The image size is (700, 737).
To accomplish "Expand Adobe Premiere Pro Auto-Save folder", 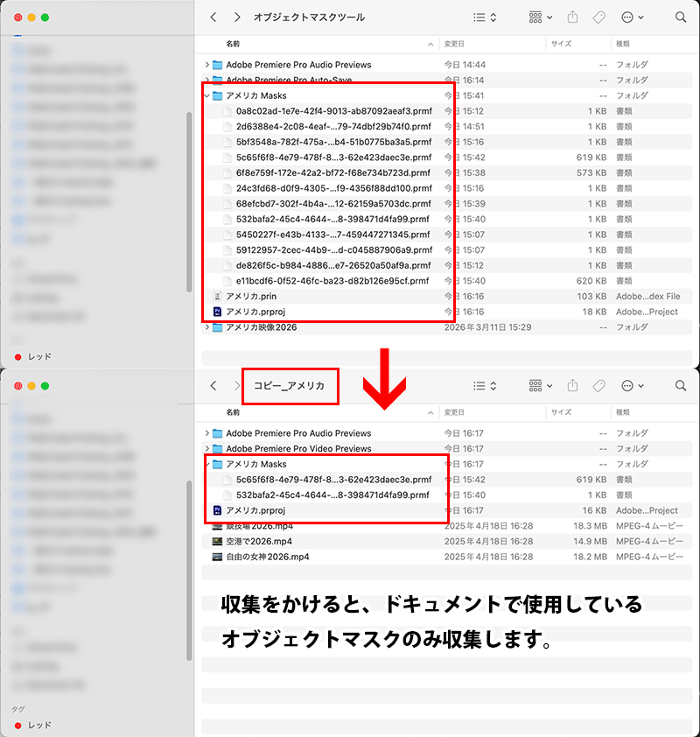I will click(207, 81).
